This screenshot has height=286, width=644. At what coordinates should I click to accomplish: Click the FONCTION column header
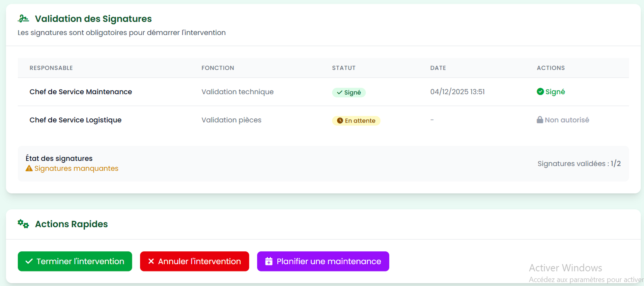[x=218, y=68]
